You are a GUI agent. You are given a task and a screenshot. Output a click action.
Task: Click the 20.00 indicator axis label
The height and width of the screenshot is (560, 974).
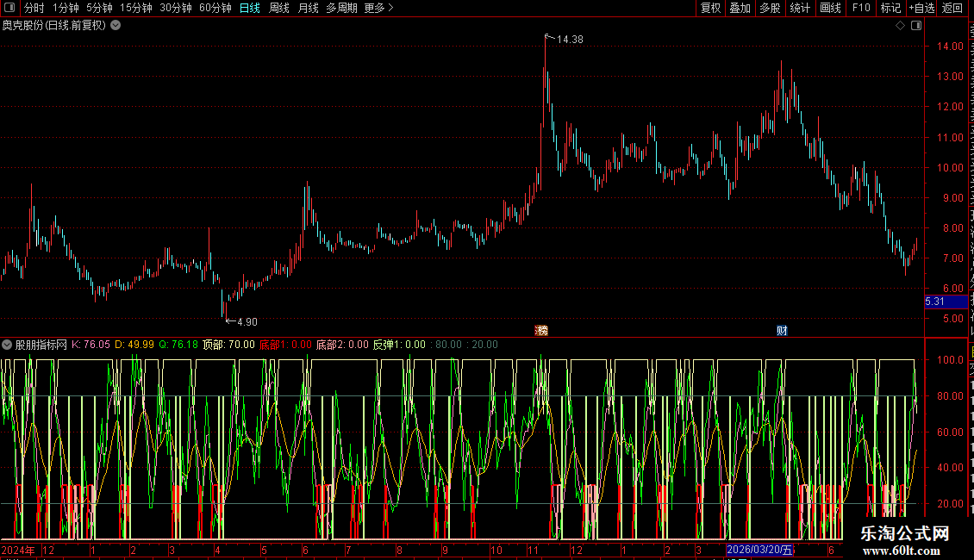951,503
